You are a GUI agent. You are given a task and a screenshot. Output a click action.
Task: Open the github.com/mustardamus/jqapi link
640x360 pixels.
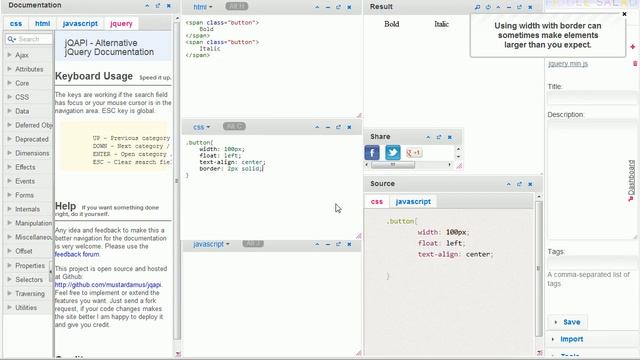pos(108,284)
